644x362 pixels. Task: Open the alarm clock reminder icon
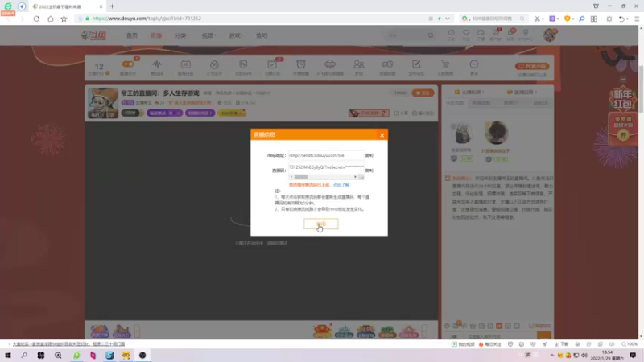click(300, 64)
